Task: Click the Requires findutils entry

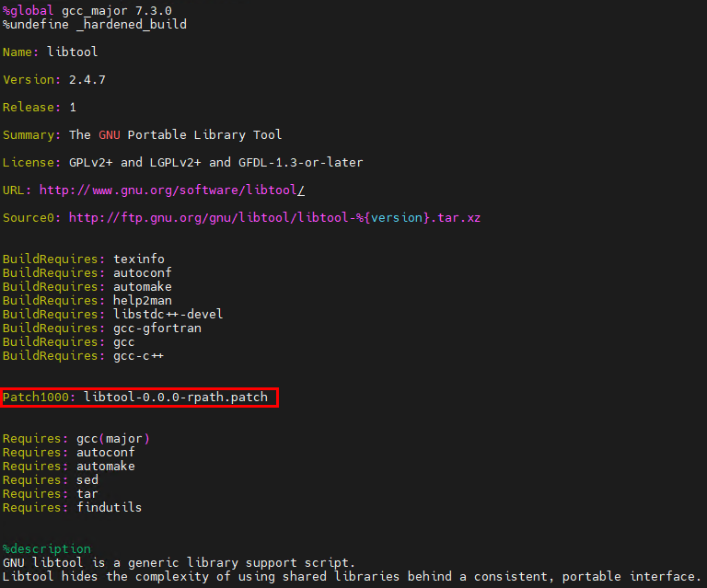Action: [109, 508]
